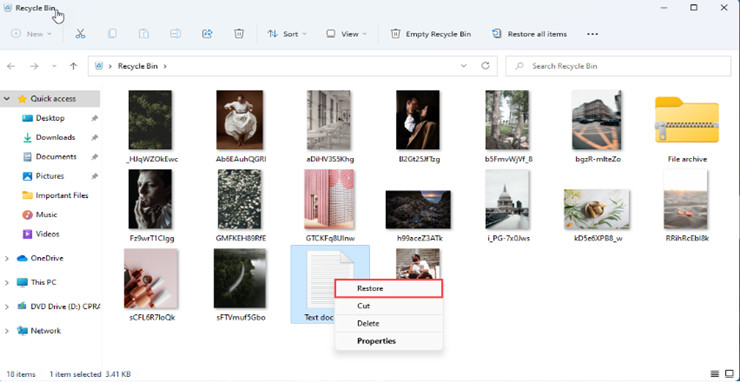Select the RRihRcEbl8k image thumbnail
Screen dimensions: 740x382
[x=685, y=199]
